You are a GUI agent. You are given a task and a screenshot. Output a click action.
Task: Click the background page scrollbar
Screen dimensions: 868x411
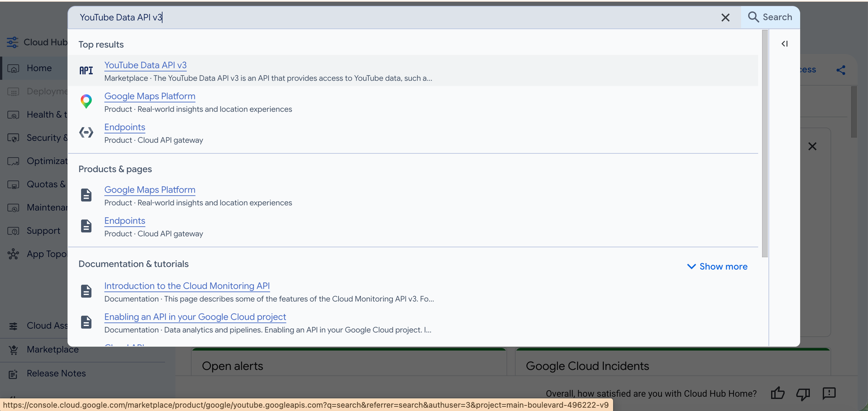[854, 112]
